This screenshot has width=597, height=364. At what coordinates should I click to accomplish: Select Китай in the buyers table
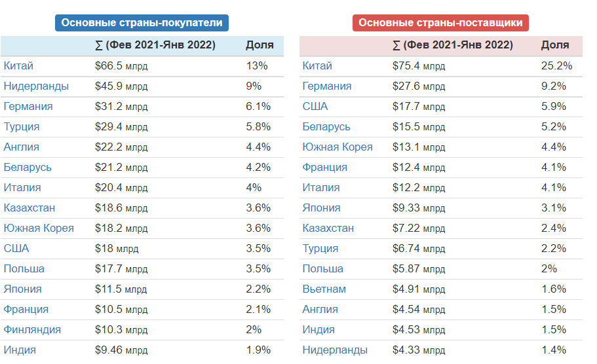(18, 66)
